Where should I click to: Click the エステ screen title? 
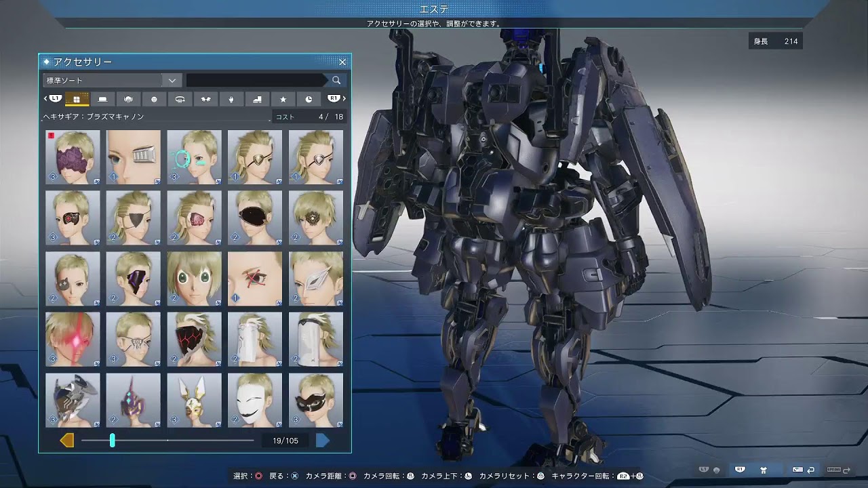433,9
